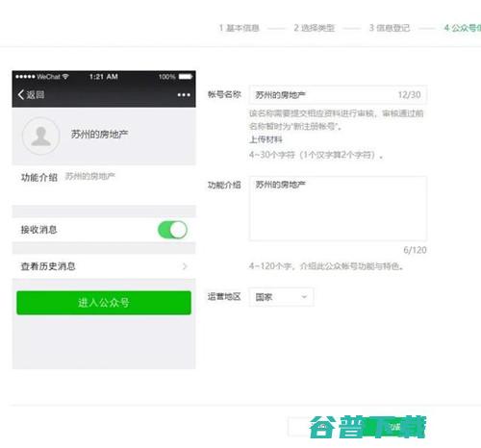Screen dimensions: 481x448
Task: Go to step 3 信息登记
Action: [x=390, y=28]
